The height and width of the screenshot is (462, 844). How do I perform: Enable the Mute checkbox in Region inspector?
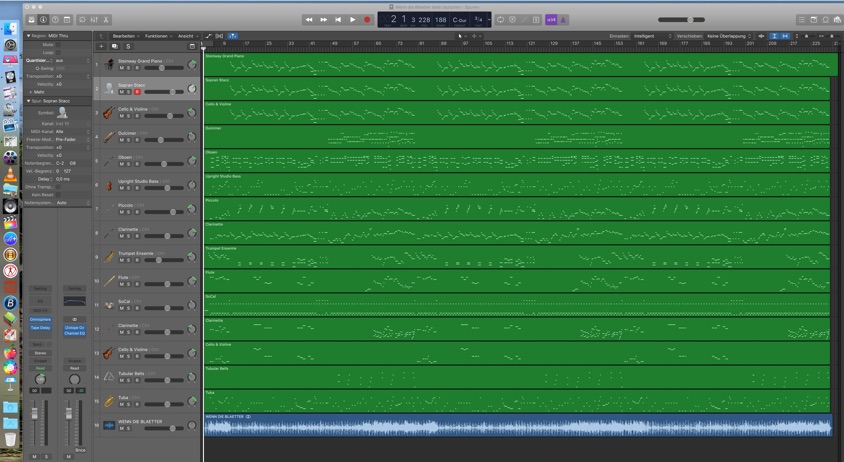pos(58,45)
